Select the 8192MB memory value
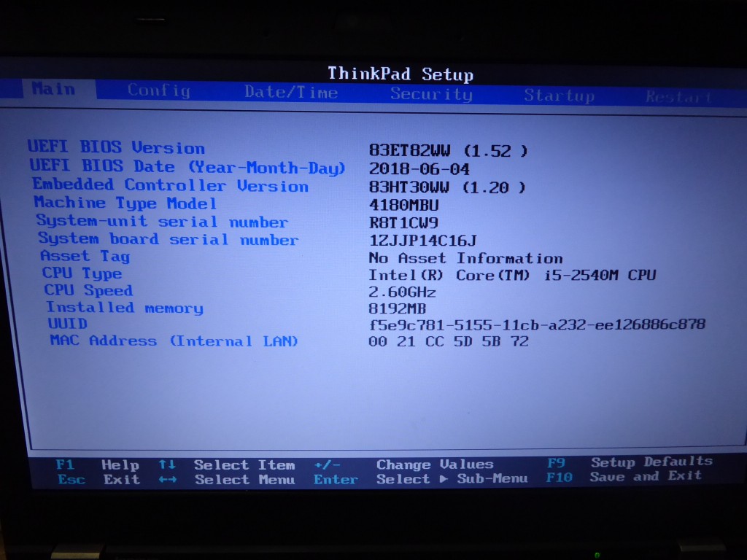The height and width of the screenshot is (560, 747). [398, 308]
